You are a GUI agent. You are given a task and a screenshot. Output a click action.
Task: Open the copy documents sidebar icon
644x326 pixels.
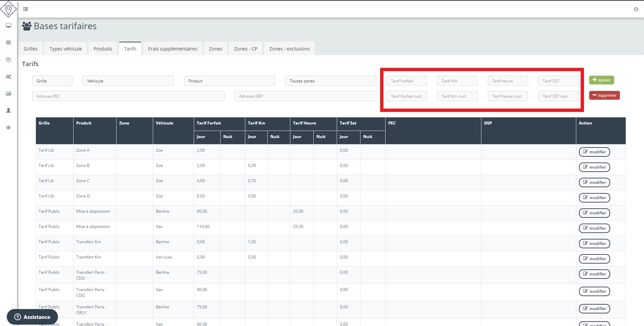[8, 60]
